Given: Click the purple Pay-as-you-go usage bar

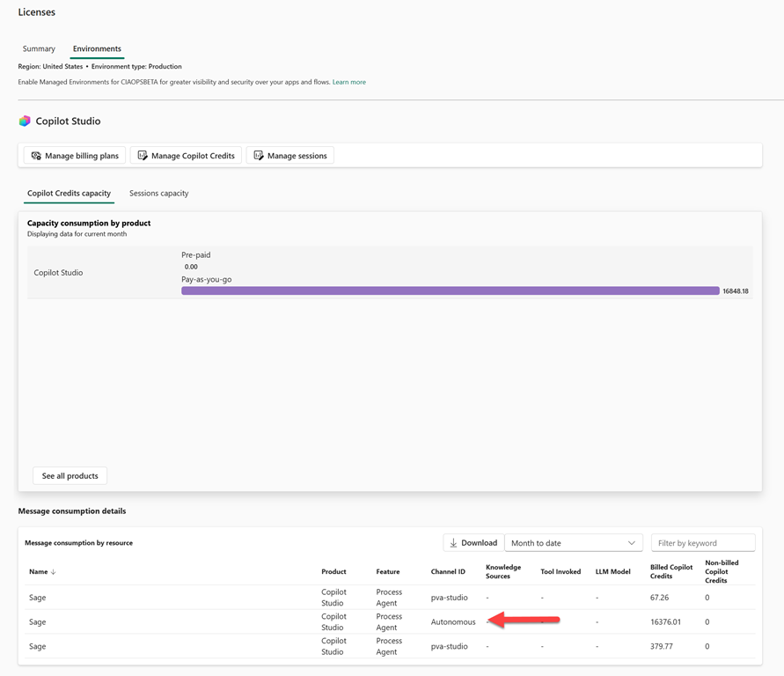Looking at the screenshot, I should pos(450,290).
